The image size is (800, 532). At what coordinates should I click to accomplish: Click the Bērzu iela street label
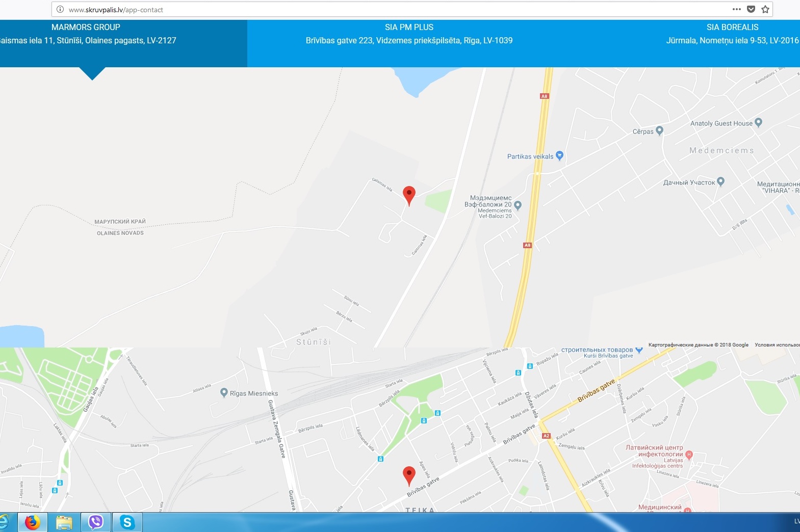344,316
